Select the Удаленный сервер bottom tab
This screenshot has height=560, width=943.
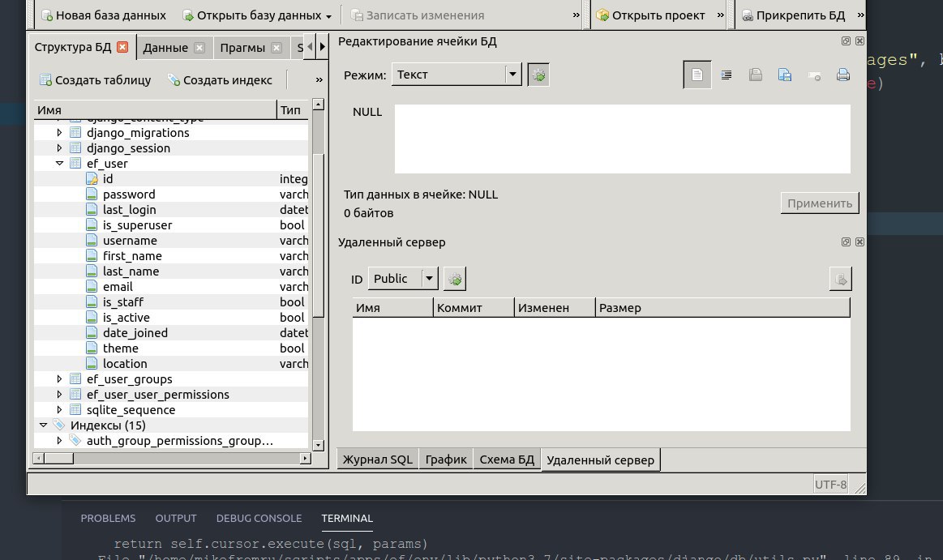tap(600, 460)
